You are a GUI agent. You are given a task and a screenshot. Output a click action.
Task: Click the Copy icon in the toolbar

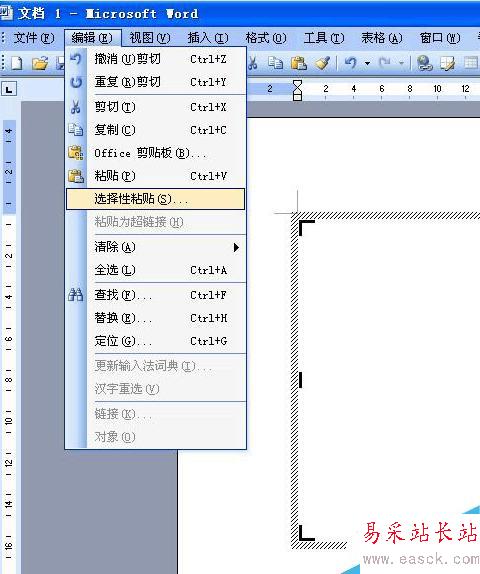coord(275,63)
